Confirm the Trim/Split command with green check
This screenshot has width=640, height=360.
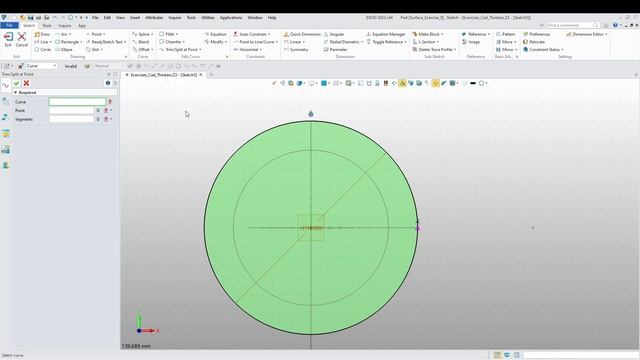(x=17, y=83)
